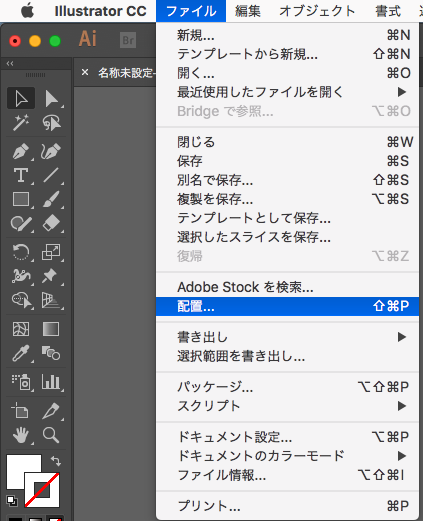Select the Eyedropper tool

pos(21,353)
